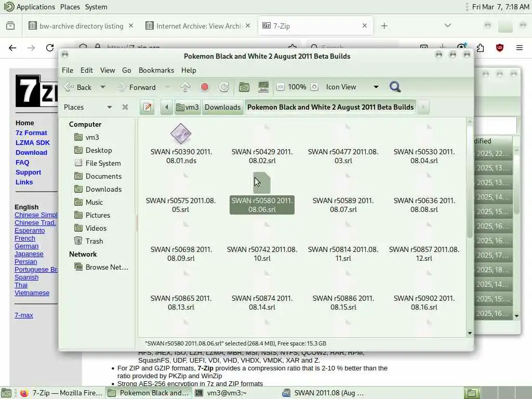Close the Places side pane
The image size is (532, 399).
(x=125, y=107)
